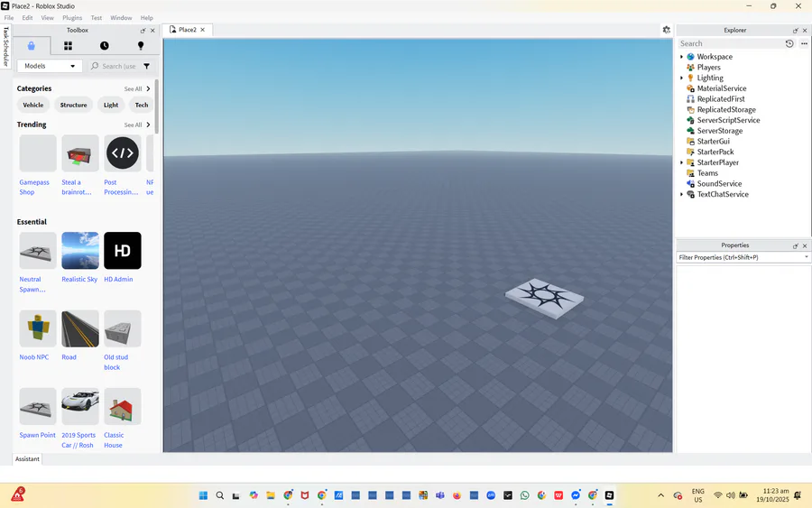Filter by Structure category

coord(74,106)
